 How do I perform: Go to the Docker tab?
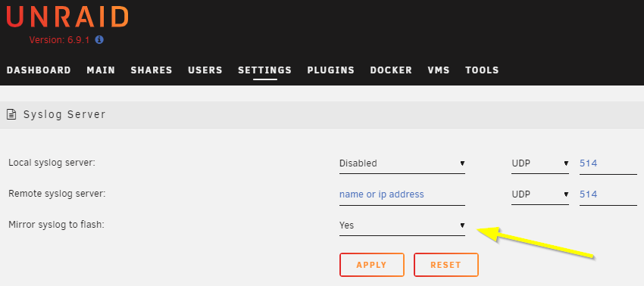pos(391,70)
